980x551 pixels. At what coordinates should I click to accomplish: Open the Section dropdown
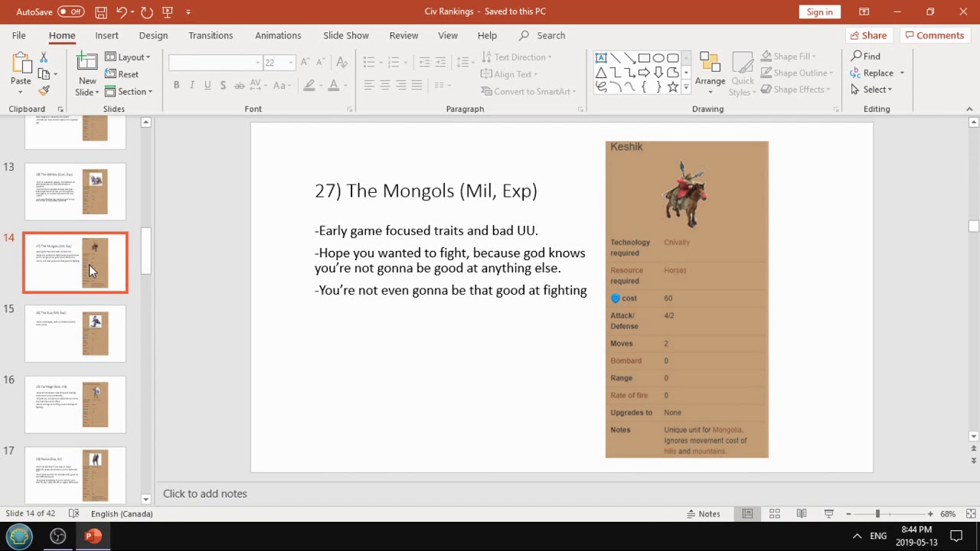129,92
